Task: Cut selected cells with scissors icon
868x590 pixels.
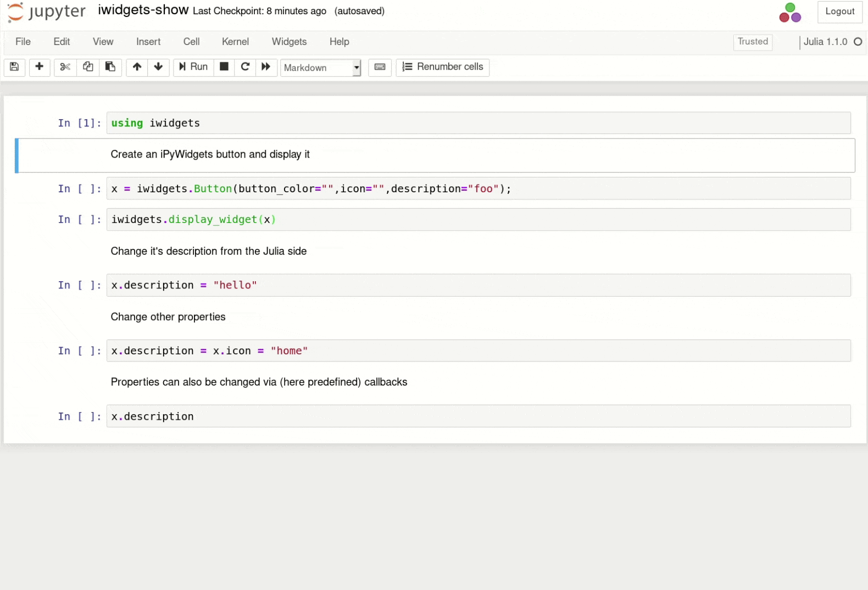Action: coord(65,67)
